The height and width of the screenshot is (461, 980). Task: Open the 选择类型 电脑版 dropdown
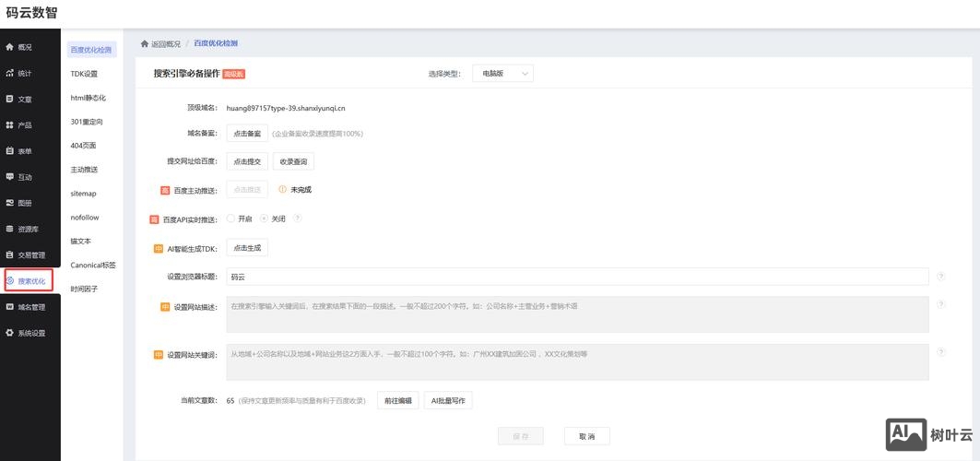tap(502, 73)
